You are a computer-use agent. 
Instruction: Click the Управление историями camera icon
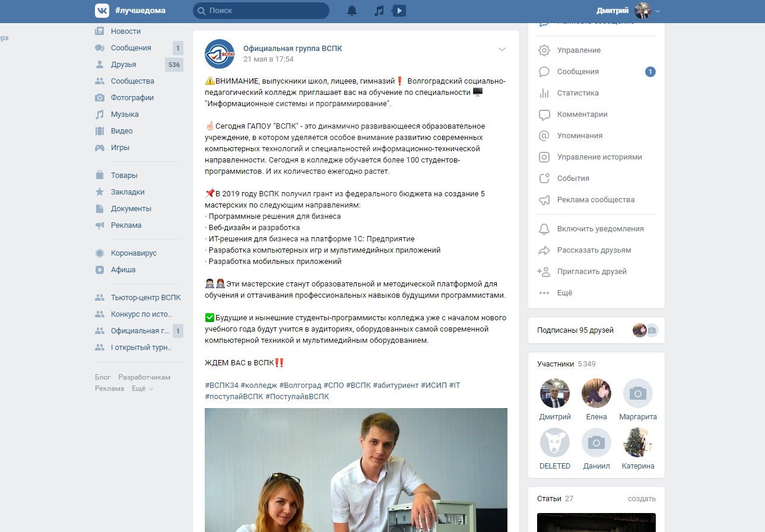click(x=544, y=157)
